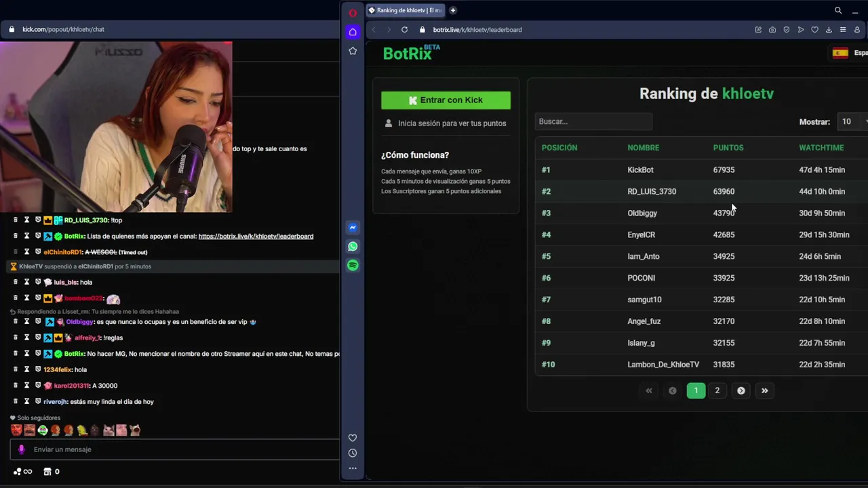The width and height of the screenshot is (868, 488).
Task: Select samgut10 in the ranking
Action: pos(644,300)
